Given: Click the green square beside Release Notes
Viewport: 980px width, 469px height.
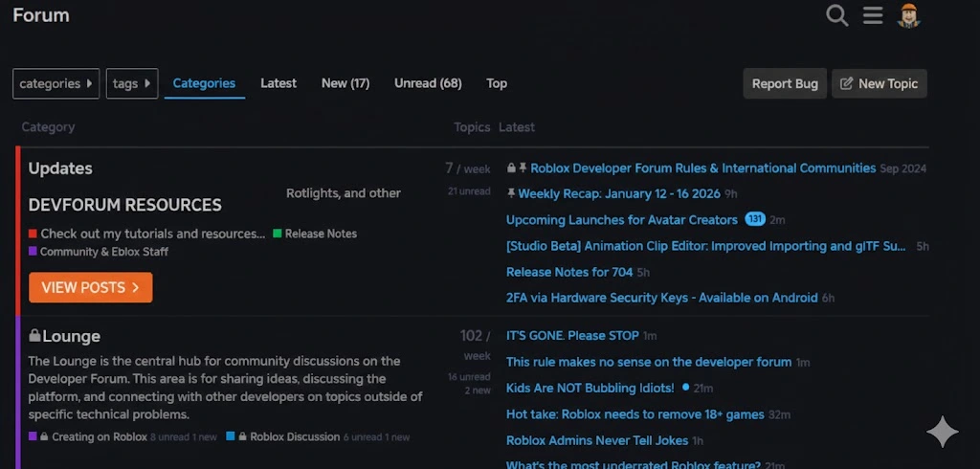Looking at the screenshot, I should click(x=278, y=234).
